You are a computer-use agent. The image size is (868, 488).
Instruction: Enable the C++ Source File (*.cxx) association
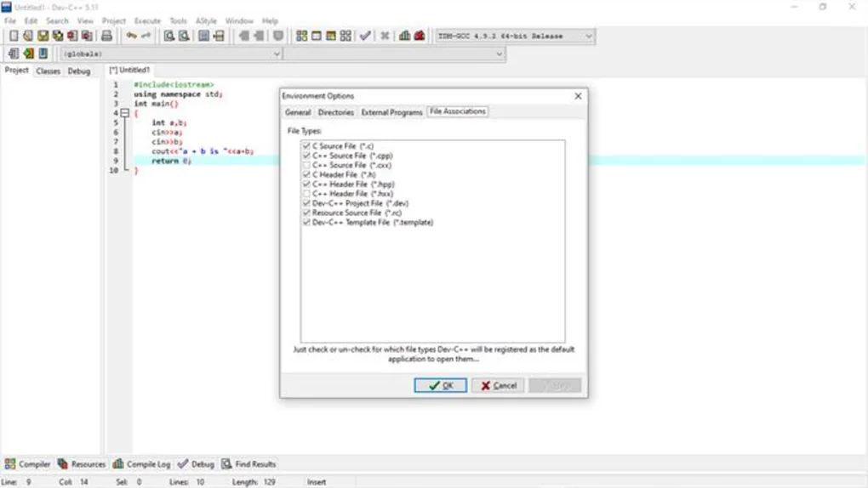tap(306, 166)
